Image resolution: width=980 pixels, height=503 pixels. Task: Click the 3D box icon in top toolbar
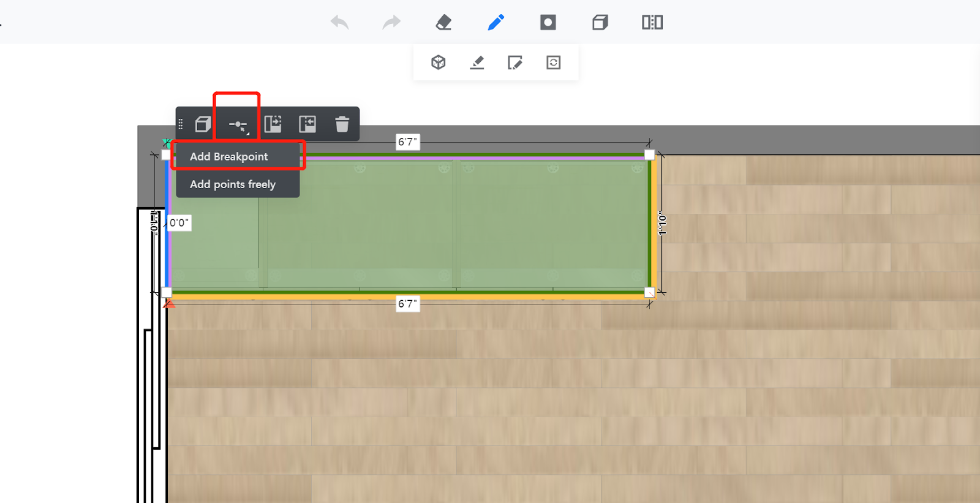pos(600,23)
